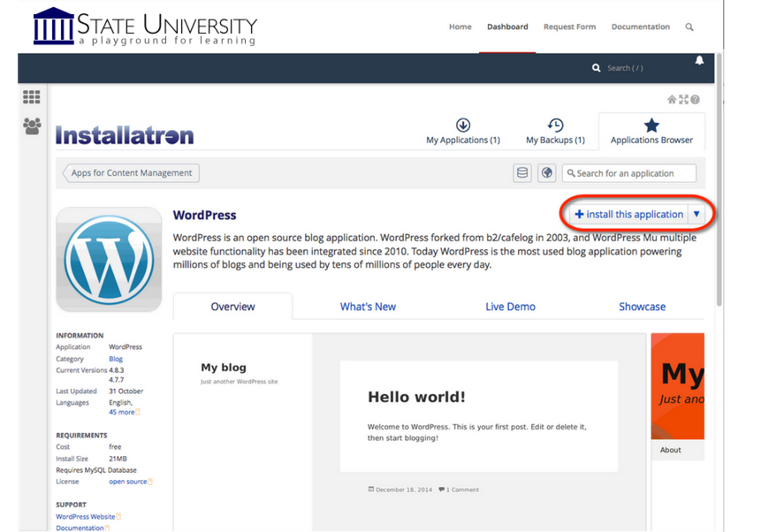The height and width of the screenshot is (532, 784).
Task: Toggle the fullscreen expand icon
Action: 683,100
